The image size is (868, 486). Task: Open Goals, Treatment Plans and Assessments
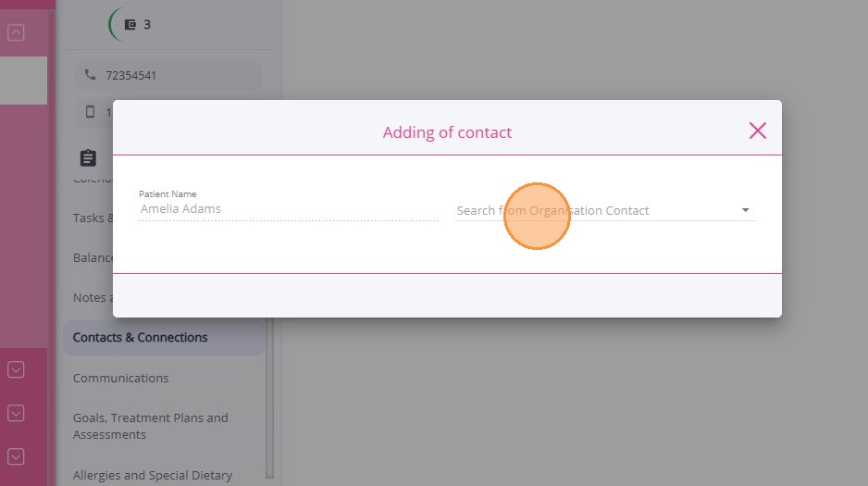(150, 426)
